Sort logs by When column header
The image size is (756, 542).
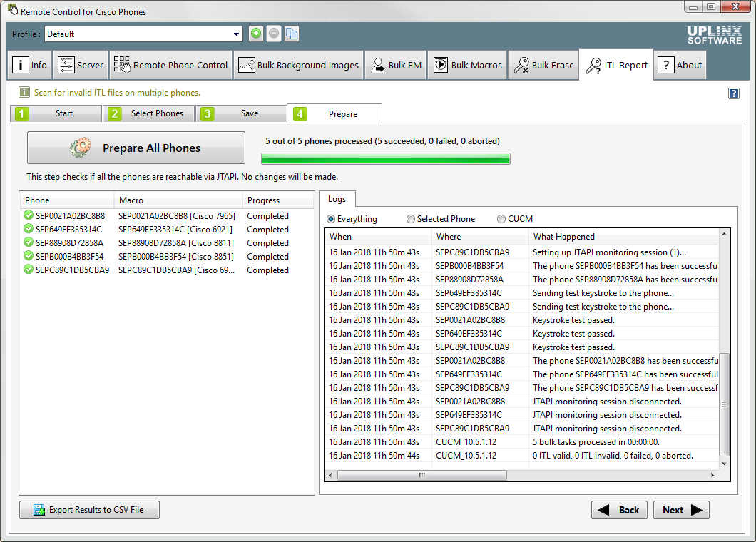pyautogui.click(x=379, y=237)
